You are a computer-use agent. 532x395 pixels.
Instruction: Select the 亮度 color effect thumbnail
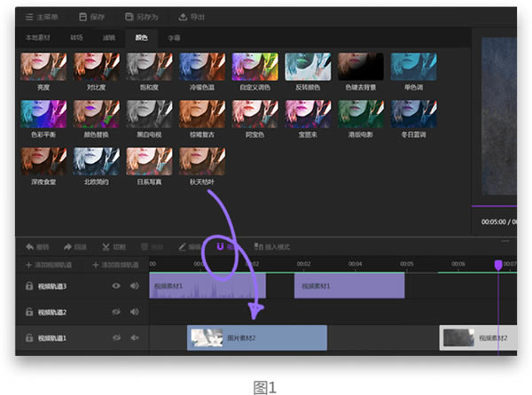[x=42, y=66]
